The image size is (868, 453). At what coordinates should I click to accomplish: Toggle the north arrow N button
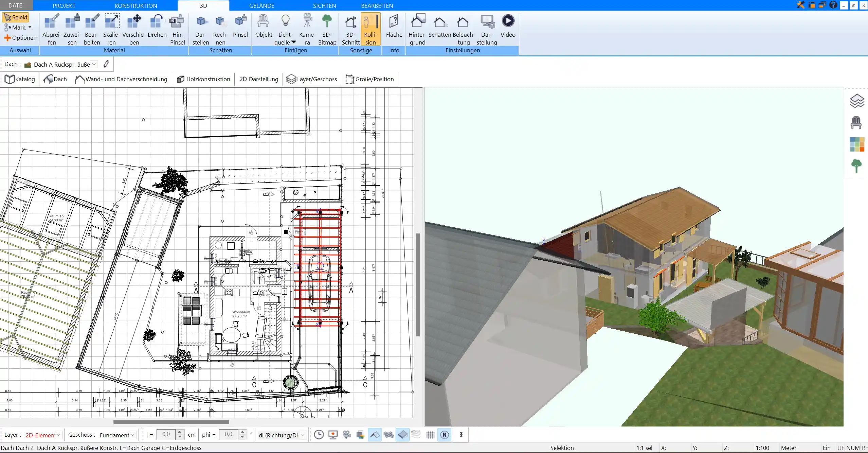point(445,435)
